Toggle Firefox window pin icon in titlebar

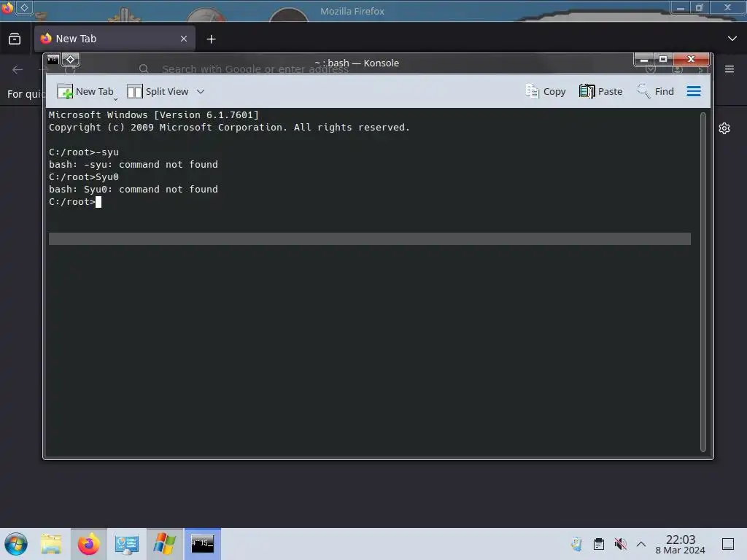pyautogui.click(x=24, y=7)
